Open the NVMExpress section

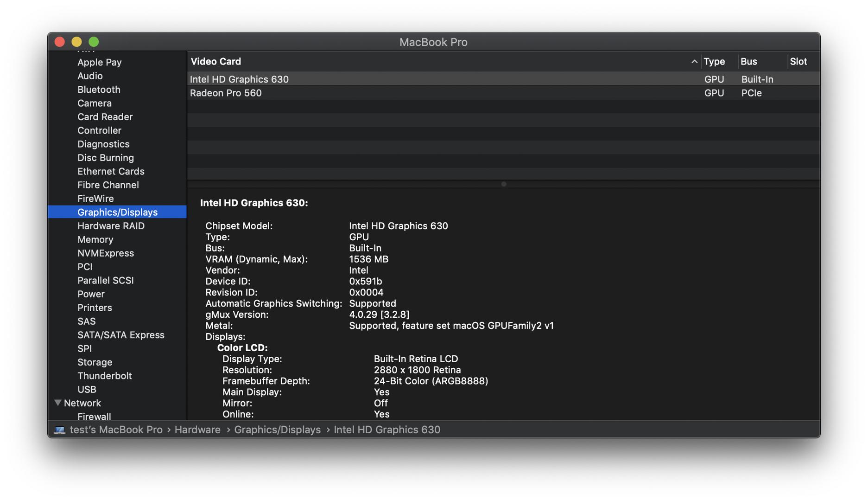[106, 253]
